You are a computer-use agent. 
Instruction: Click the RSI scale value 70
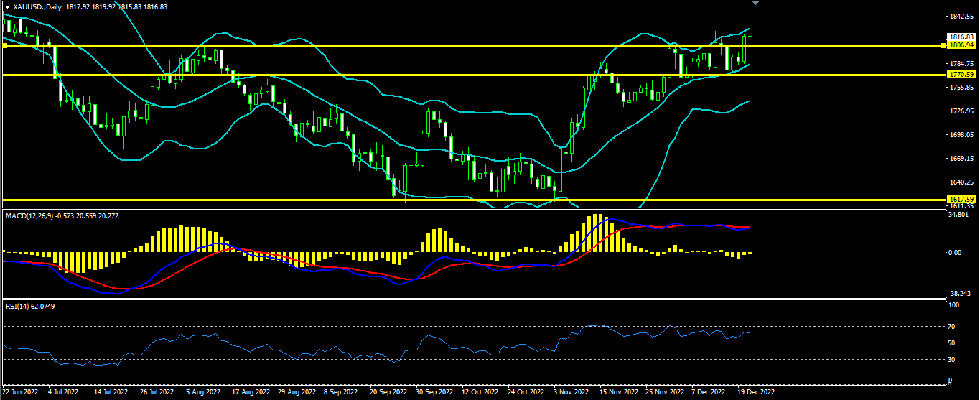pyautogui.click(x=953, y=326)
